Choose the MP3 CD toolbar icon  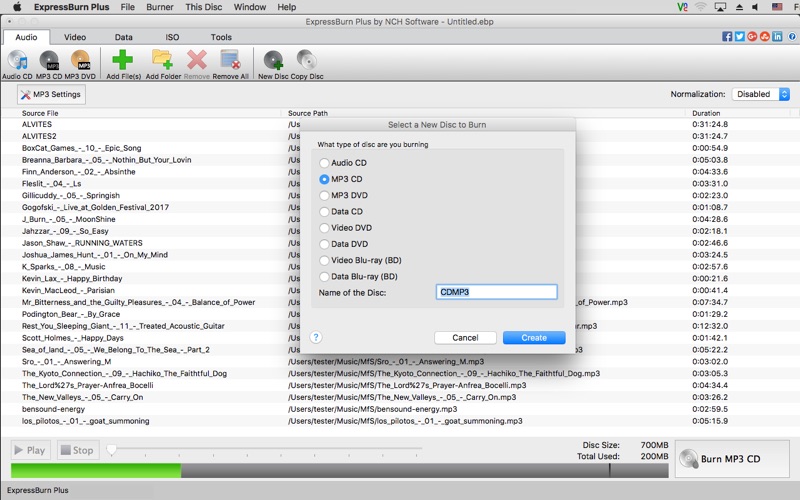(49, 65)
